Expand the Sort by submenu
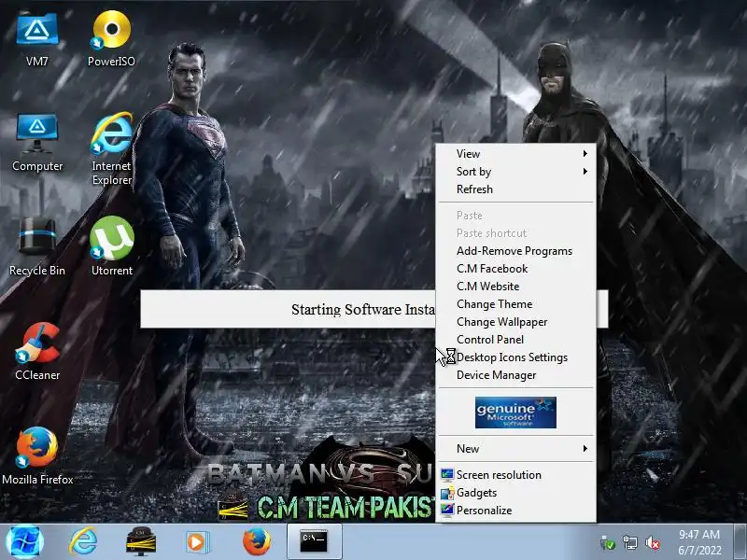Screen dimensions: 747x560 (516, 172)
